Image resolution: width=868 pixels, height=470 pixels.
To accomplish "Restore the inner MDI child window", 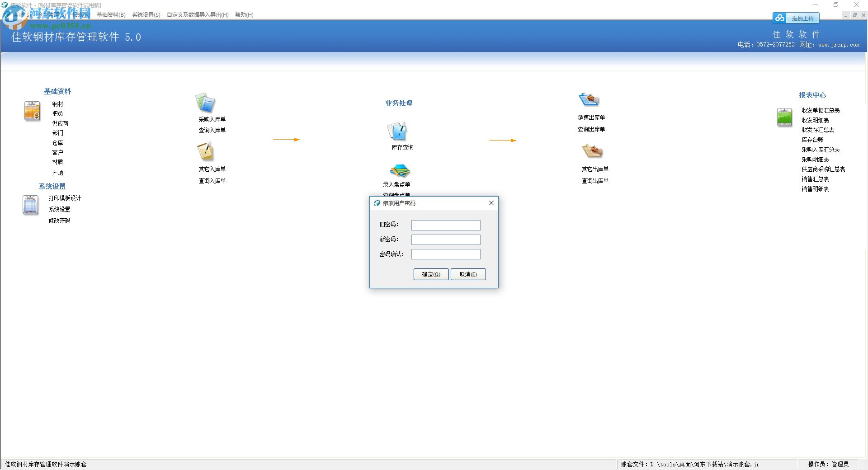I will pyautogui.click(x=854, y=15).
